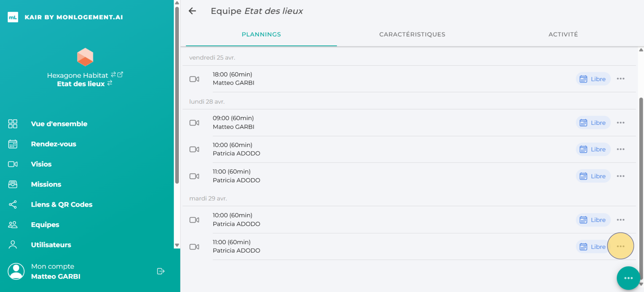Screen dimensions: 644x292
Task: Click the logout icon beside Mon compte
Action: pyautogui.click(x=160, y=271)
